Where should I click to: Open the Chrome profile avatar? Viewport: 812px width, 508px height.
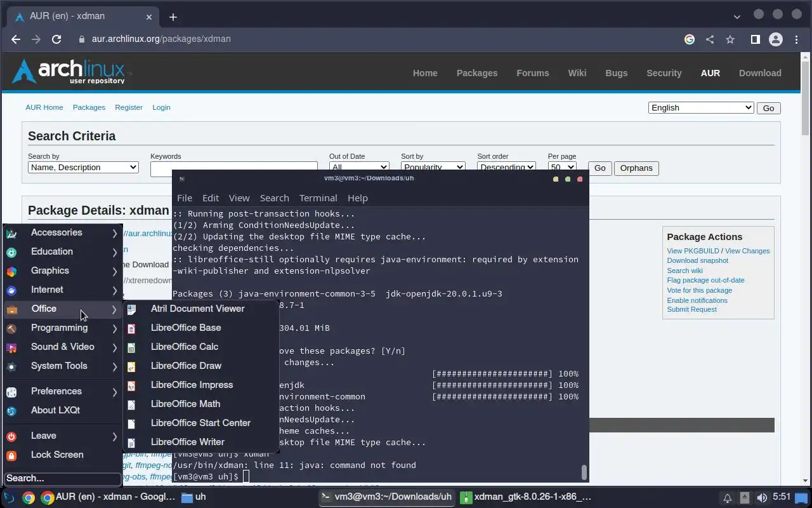pos(775,39)
